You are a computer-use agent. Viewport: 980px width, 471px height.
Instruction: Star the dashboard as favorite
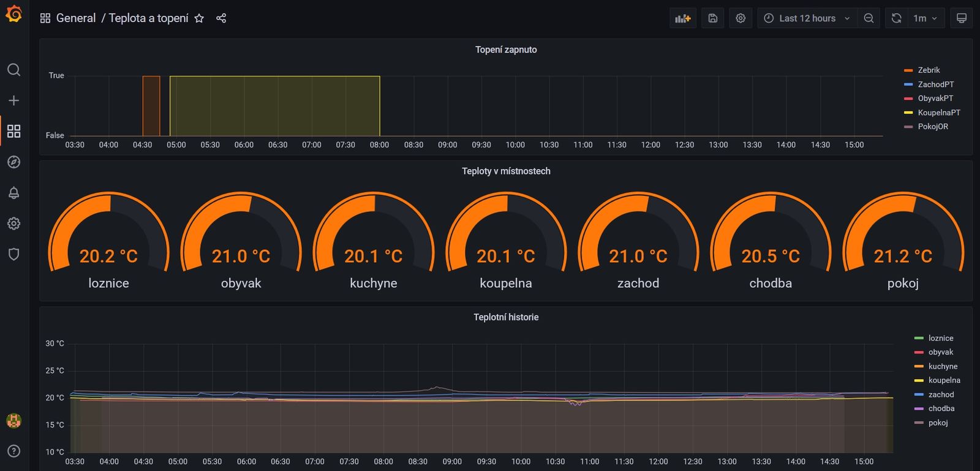pyautogui.click(x=199, y=18)
